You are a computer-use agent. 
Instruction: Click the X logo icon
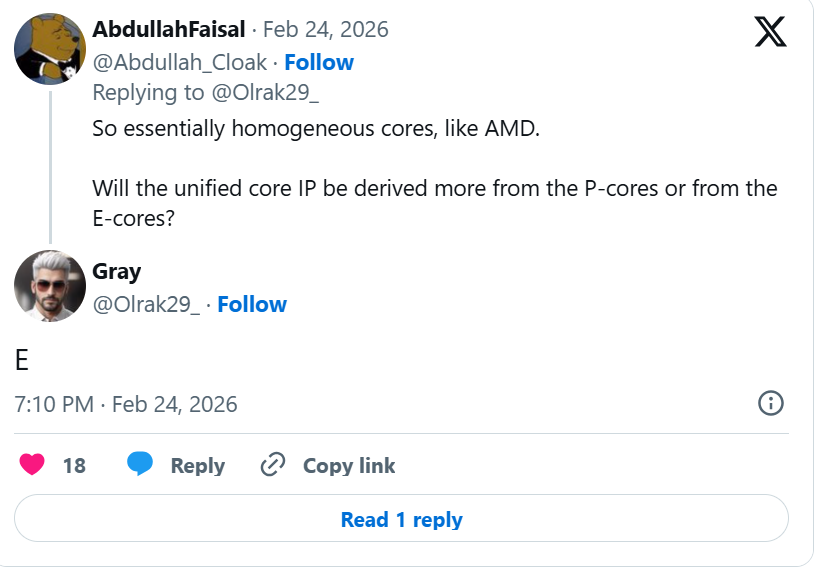point(770,32)
